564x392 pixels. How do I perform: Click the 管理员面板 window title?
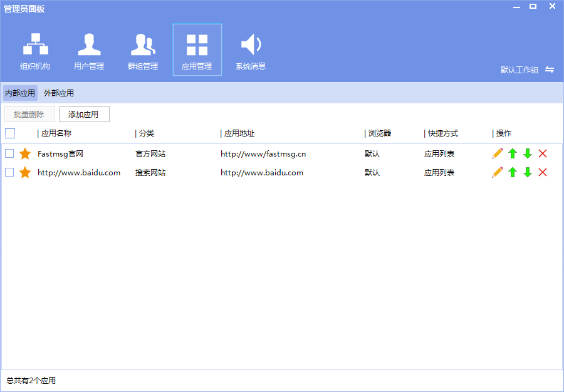[x=24, y=9]
